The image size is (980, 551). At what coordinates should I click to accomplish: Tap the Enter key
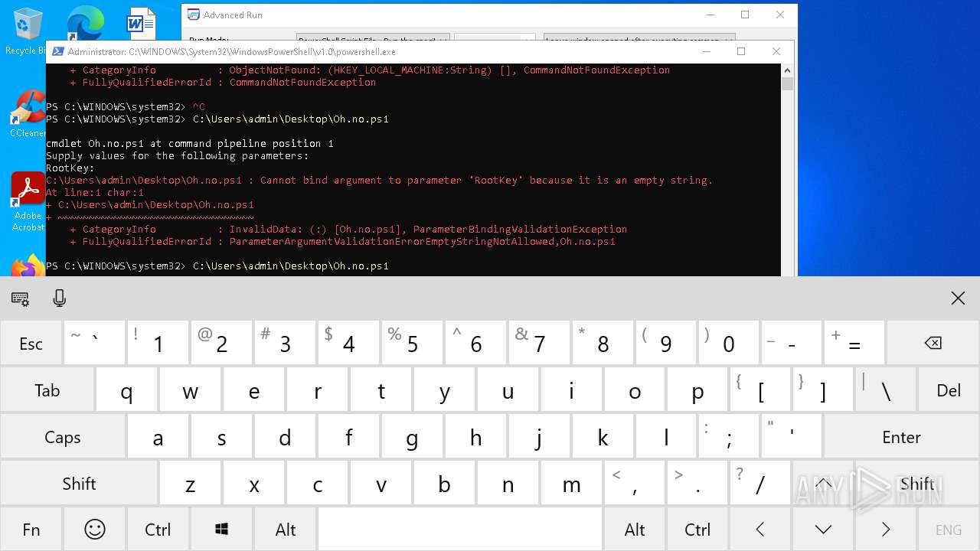point(901,437)
